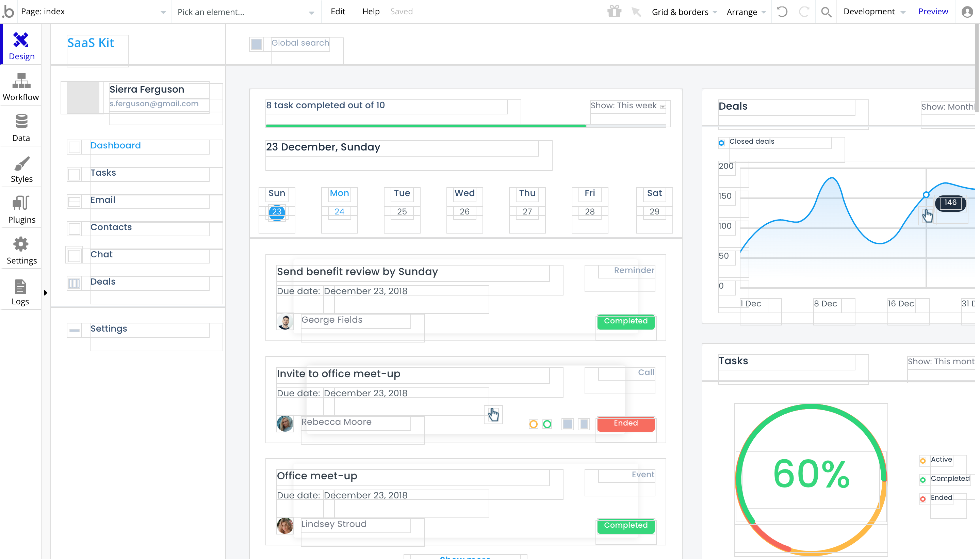Open the user account avatar icon

click(967, 12)
